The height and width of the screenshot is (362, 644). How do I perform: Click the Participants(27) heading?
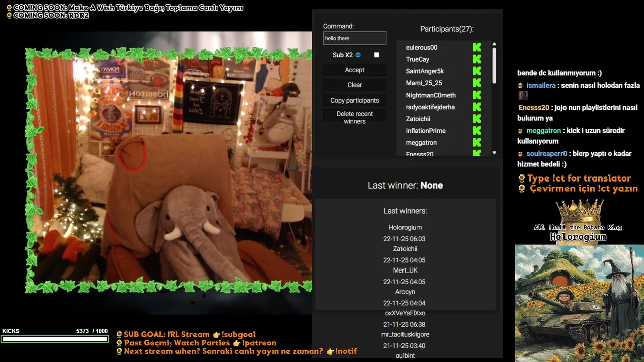click(447, 29)
